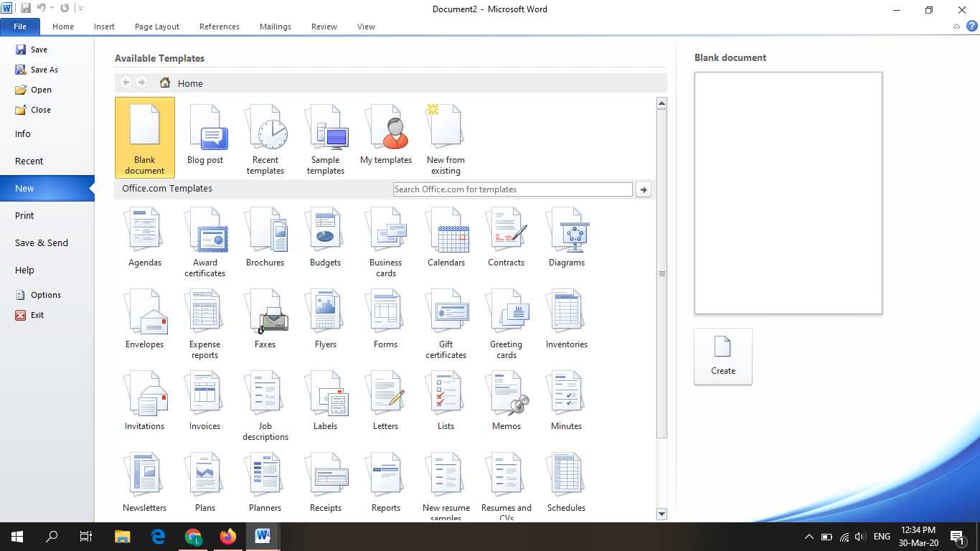Click the Search Office.com templates field

[513, 189]
